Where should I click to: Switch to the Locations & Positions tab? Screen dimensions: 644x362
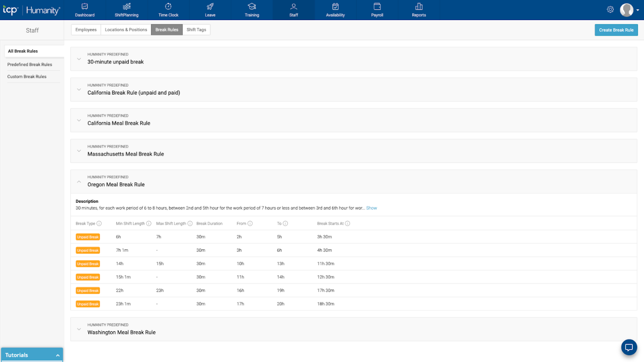(126, 30)
